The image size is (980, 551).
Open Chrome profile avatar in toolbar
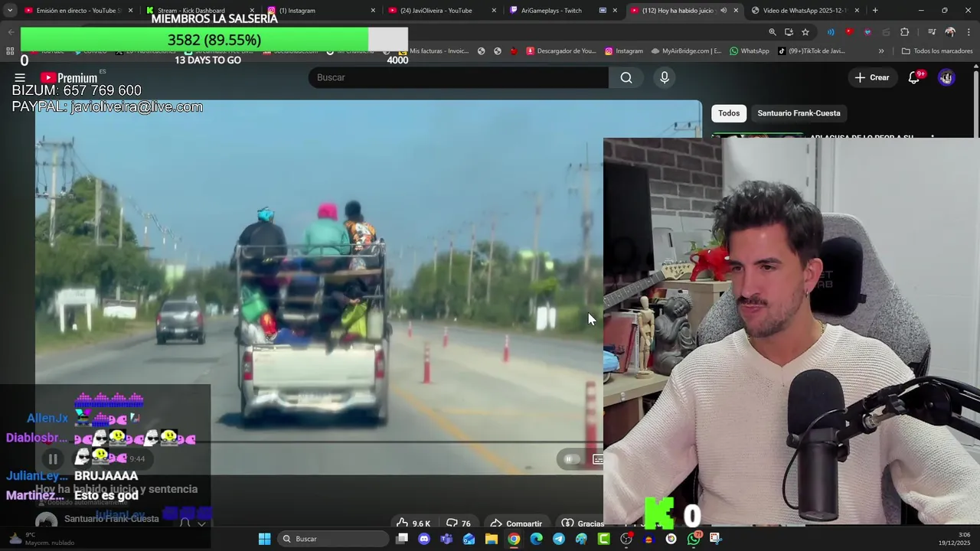[x=950, y=32]
